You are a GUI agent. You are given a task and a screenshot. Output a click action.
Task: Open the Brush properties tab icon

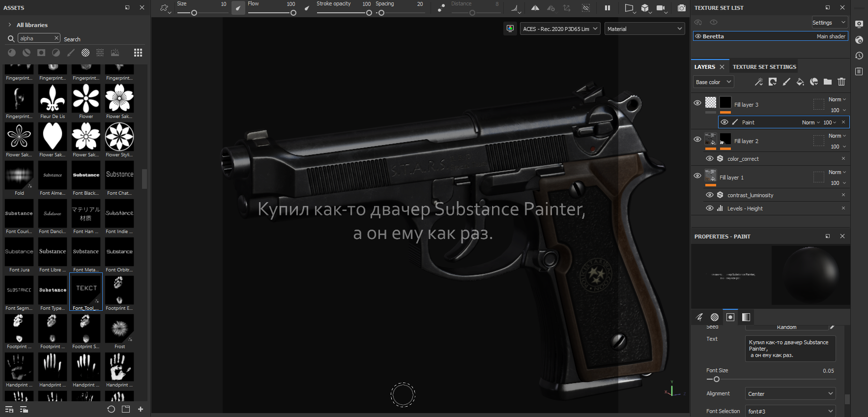[699, 317]
